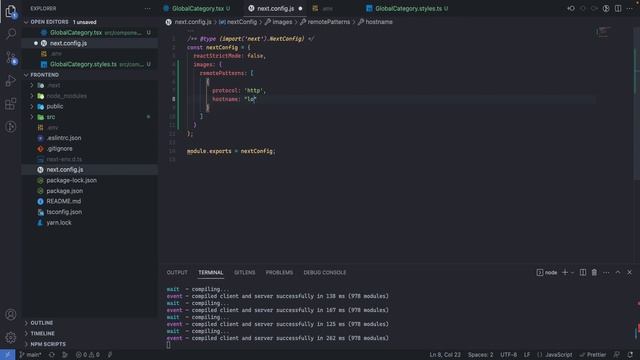
Task: Open the editor more actions ellipsis
Action: tap(630, 9)
